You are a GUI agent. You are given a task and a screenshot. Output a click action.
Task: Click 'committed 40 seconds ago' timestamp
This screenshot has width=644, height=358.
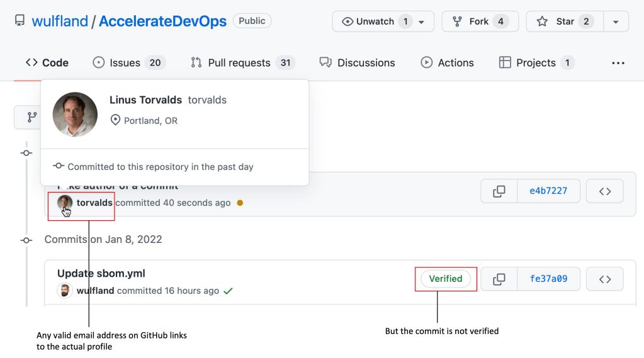click(173, 203)
